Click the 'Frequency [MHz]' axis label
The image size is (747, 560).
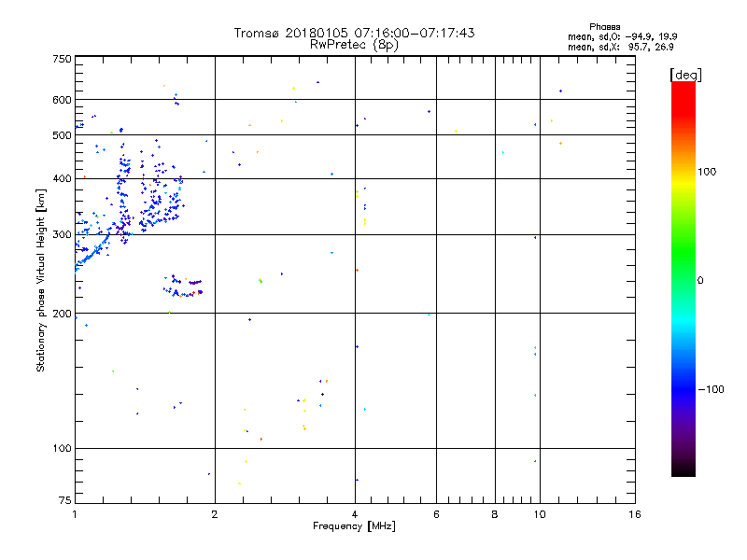(354, 526)
